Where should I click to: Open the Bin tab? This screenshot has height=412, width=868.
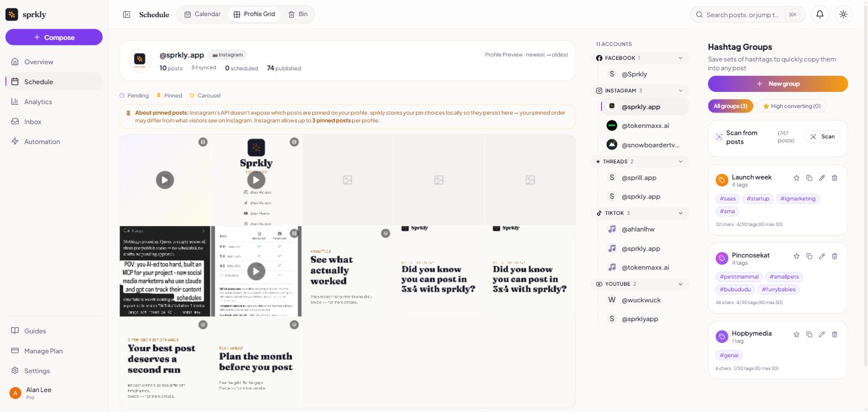(x=298, y=14)
